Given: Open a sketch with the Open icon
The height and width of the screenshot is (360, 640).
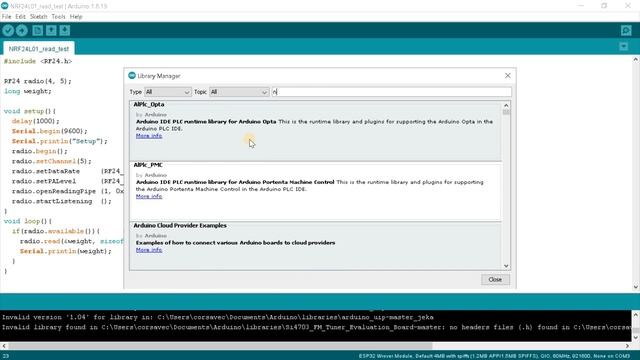Looking at the screenshot, I should pyautogui.click(x=51, y=31).
